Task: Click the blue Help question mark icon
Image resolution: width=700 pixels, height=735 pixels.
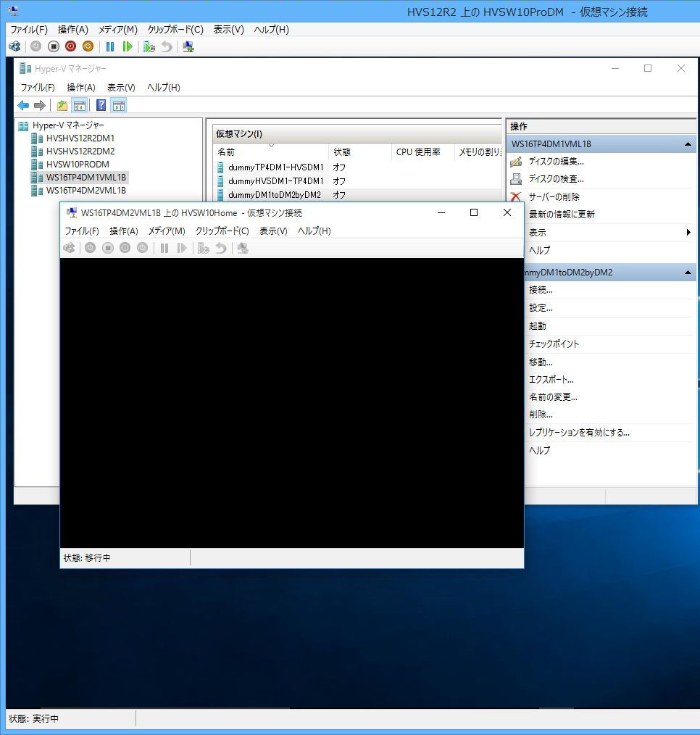Action: click(101, 106)
